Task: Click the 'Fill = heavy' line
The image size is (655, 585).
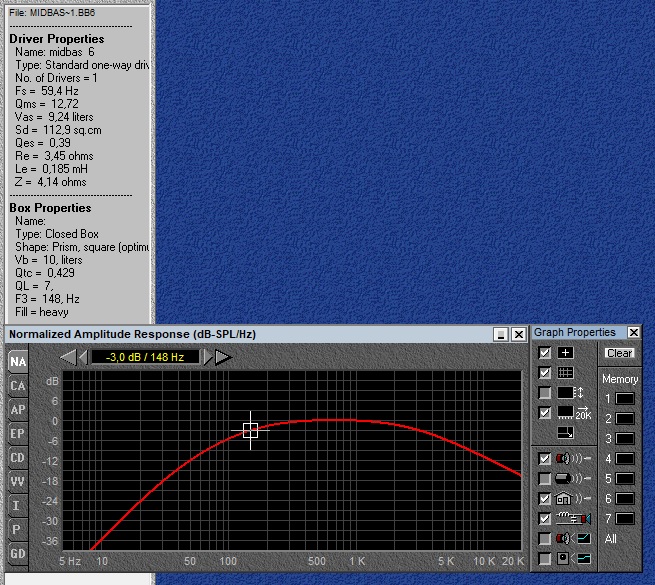Action: tap(42, 312)
